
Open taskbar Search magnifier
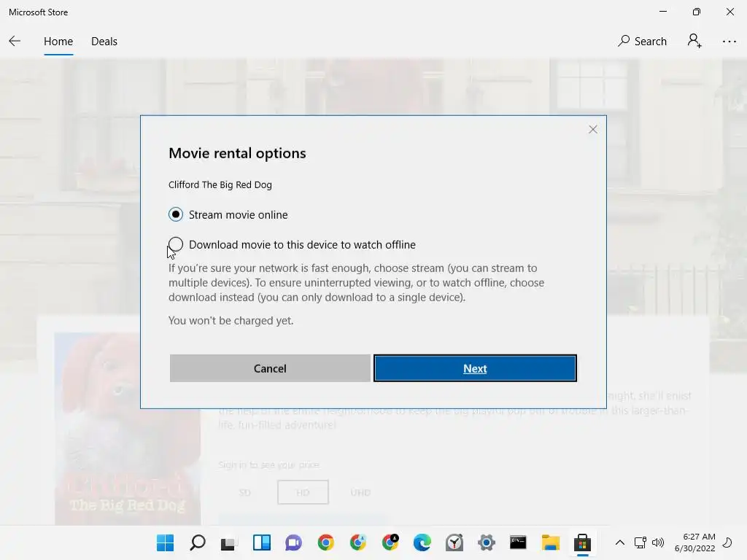point(197,542)
